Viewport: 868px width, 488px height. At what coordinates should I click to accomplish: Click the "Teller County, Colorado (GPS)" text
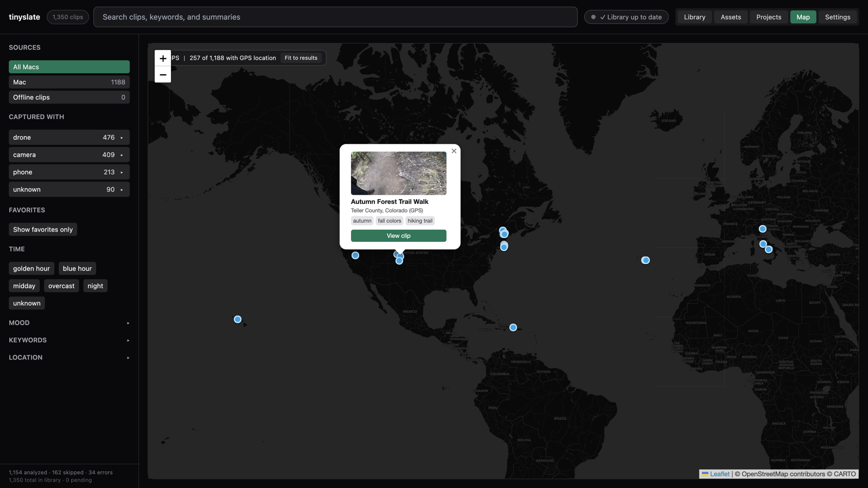click(x=387, y=210)
